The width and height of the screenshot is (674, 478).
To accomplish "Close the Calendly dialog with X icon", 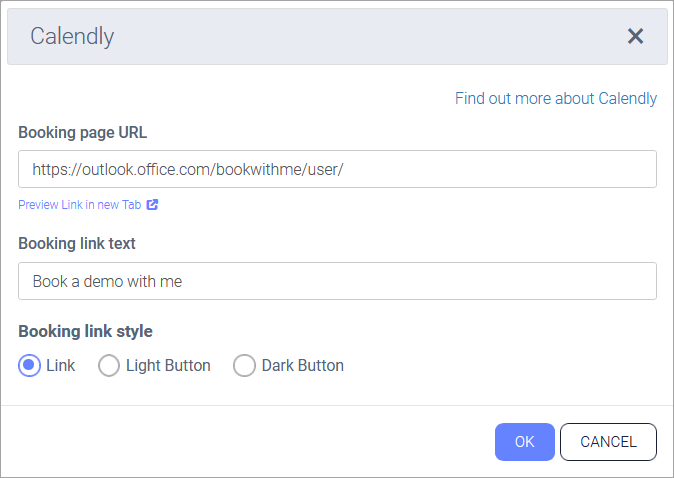I will coord(635,37).
